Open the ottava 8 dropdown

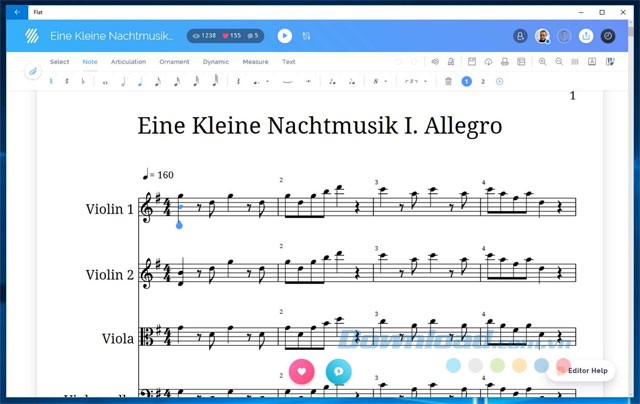pyautogui.click(x=380, y=81)
